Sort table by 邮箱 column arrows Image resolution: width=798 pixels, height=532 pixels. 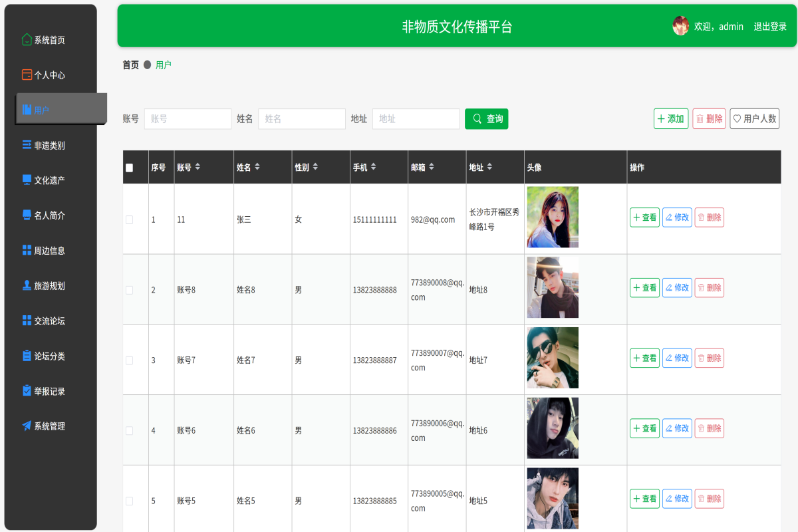tap(432, 167)
